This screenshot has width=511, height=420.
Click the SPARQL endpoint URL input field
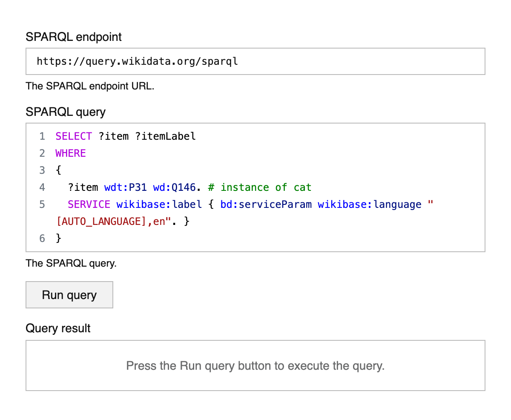255,61
